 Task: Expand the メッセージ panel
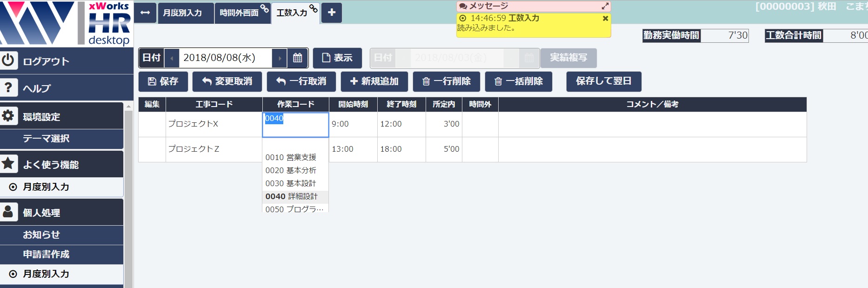tap(605, 6)
